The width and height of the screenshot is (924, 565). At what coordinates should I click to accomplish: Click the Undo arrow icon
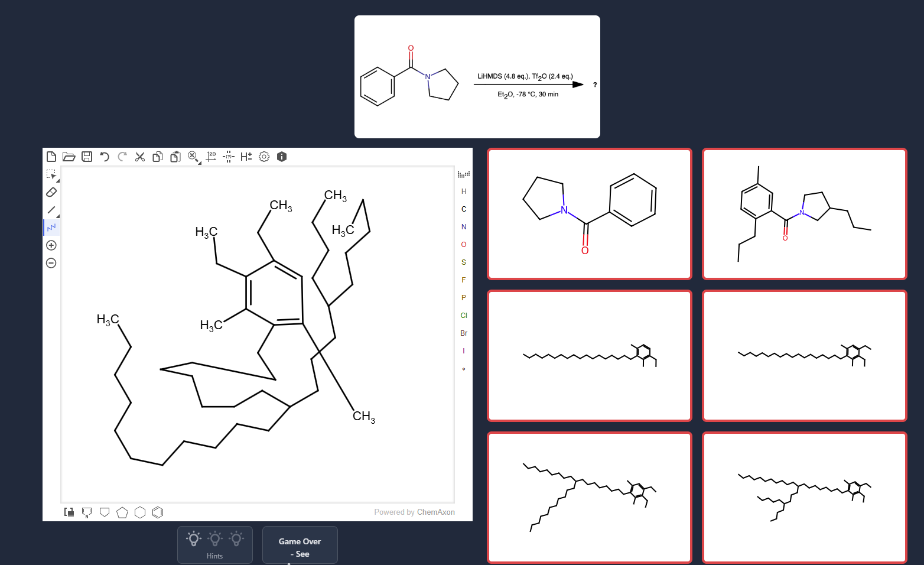coord(105,157)
